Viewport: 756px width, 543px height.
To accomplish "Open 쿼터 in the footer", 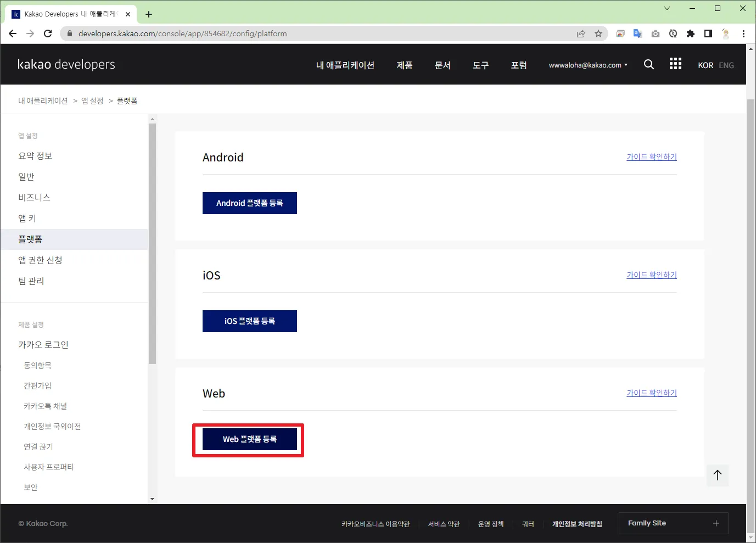I will 528,524.
